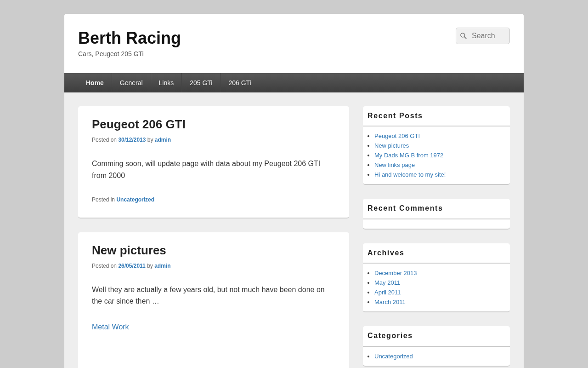Open Peugeot 206 GTI in Recent Posts
The width and height of the screenshot is (588, 368).
tap(397, 136)
